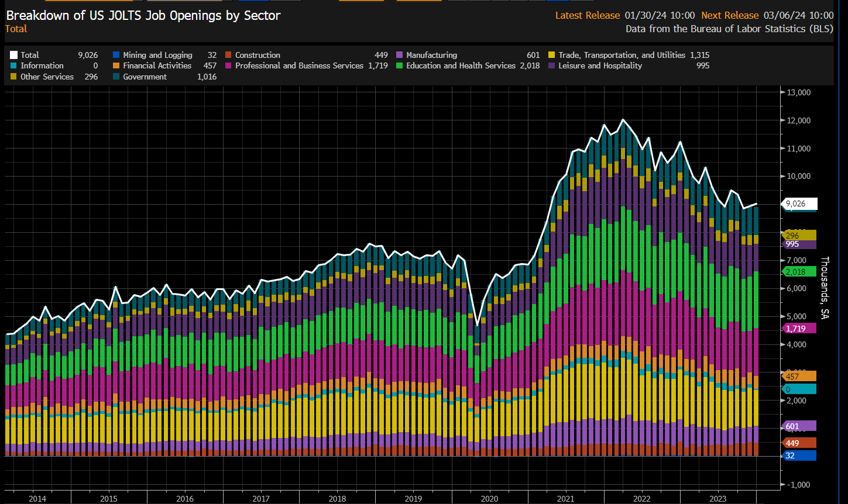This screenshot has height=504, width=848.
Task: Click the 2020 label on time axis
Action: tap(489, 499)
